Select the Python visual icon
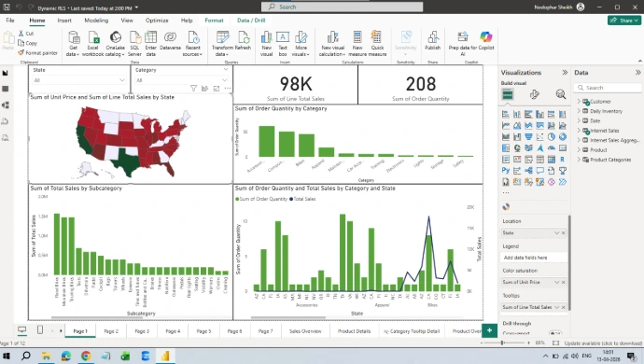 [x=506, y=170]
